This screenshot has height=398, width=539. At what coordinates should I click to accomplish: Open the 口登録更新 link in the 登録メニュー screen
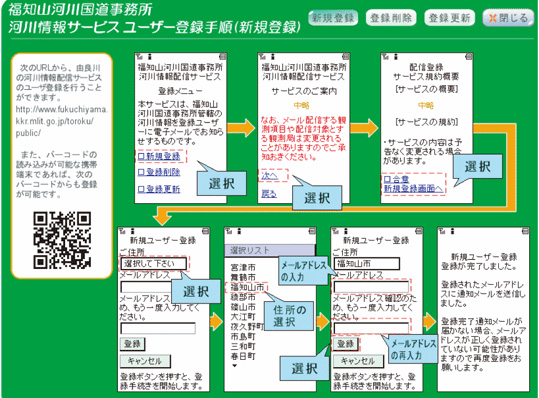(x=159, y=189)
